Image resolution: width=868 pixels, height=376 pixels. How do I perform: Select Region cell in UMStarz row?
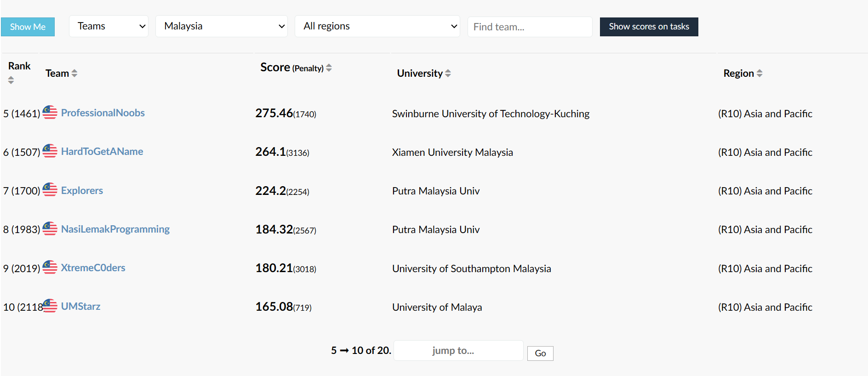click(x=765, y=307)
